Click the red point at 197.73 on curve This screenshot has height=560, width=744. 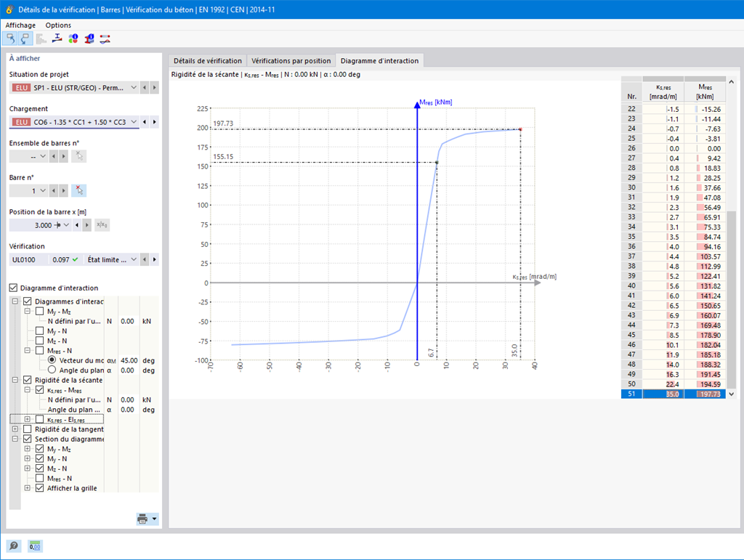click(x=520, y=129)
